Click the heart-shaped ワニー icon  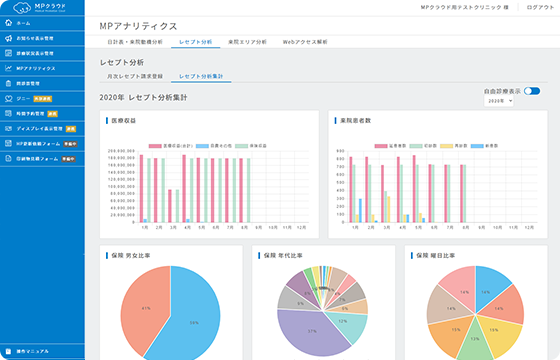pyautogui.click(x=9, y=99)
